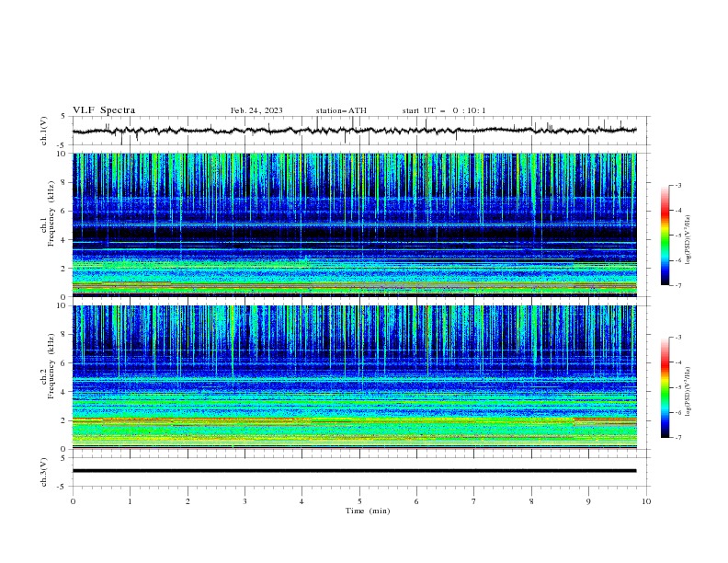Click time axis tick label "2"
This screenshot has width=728, height=563.
tap(188, 501)
